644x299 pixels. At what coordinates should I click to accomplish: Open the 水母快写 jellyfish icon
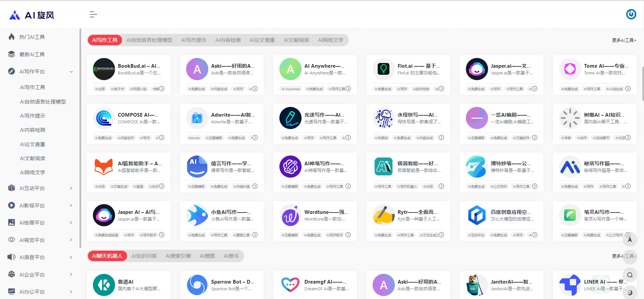(x=384, y=118)
